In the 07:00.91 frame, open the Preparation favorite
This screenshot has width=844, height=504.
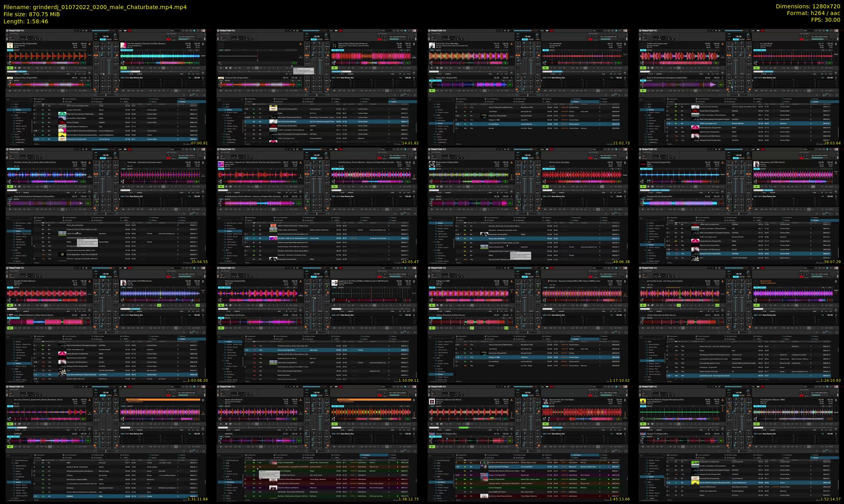coord(40,99)
